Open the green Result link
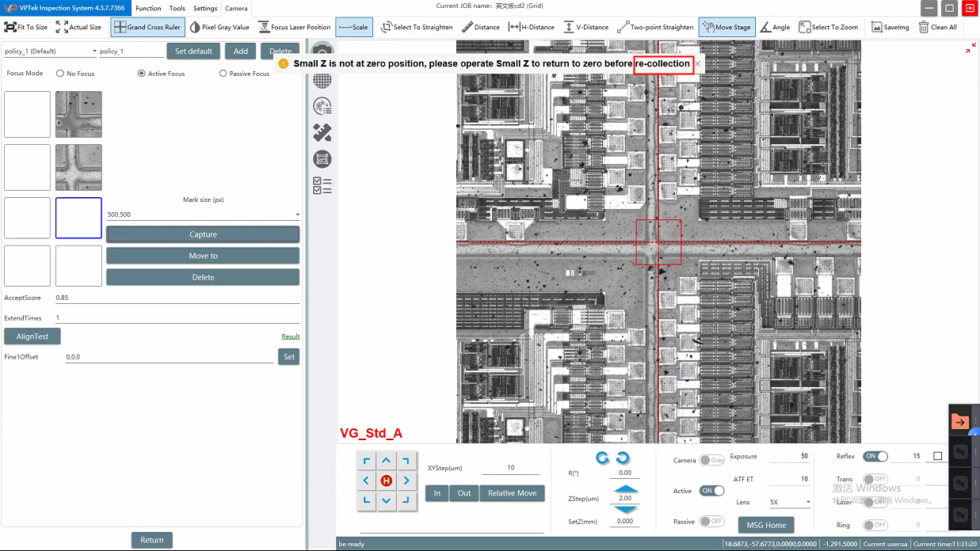 [x=291, y=336]
